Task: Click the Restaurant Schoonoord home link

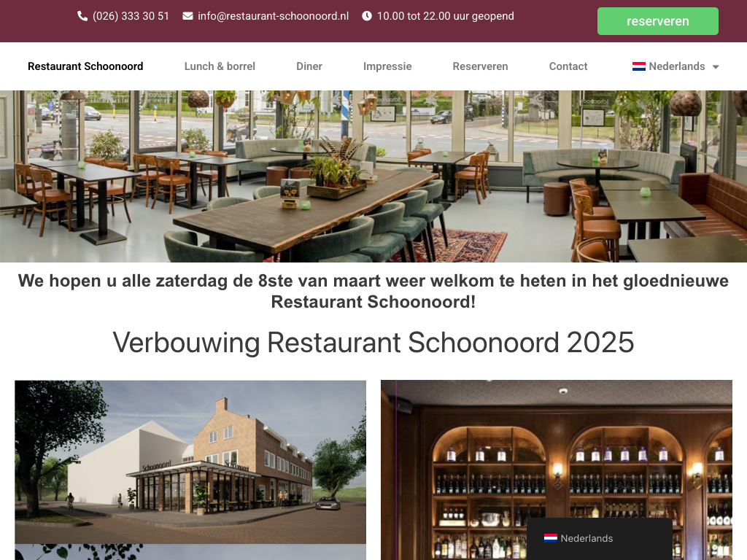Action: (x=85, y=66)
